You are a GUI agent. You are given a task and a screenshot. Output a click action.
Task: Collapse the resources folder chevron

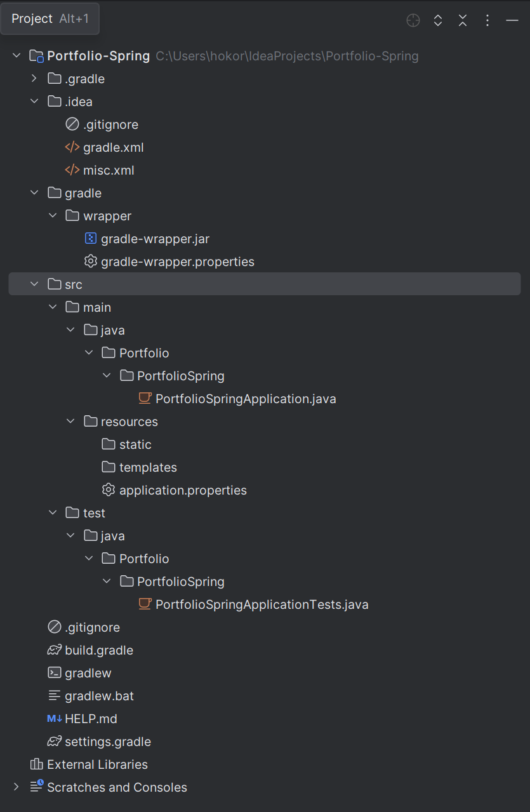point(70,422)
